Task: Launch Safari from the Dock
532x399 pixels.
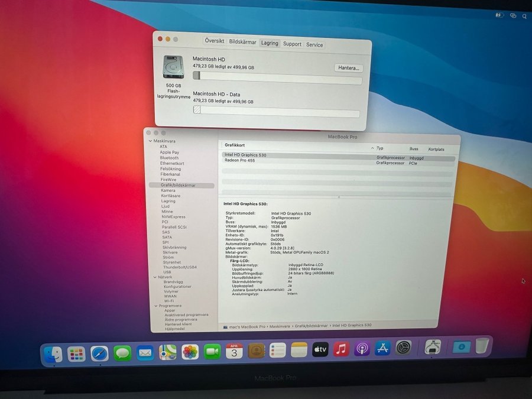Action: pos(99,354)
